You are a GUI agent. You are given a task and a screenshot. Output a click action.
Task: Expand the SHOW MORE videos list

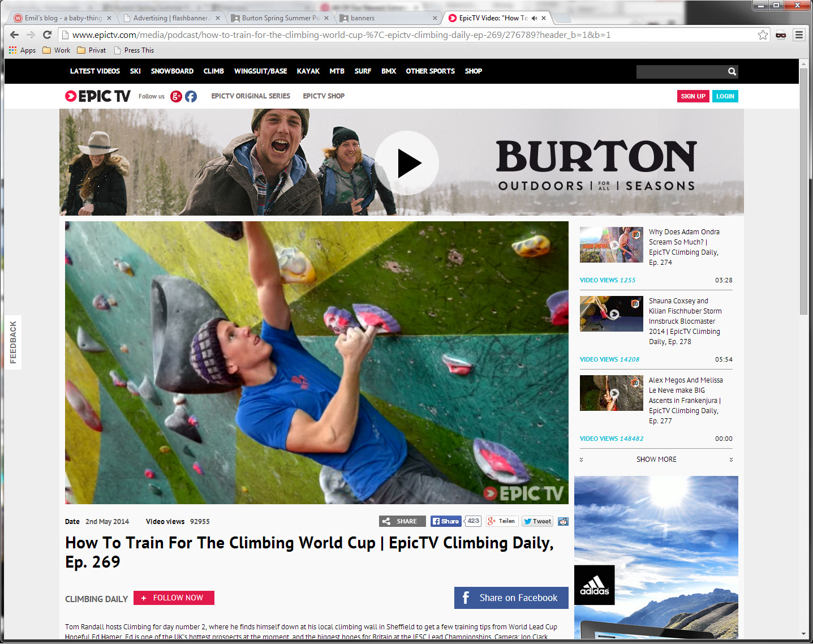656,460
